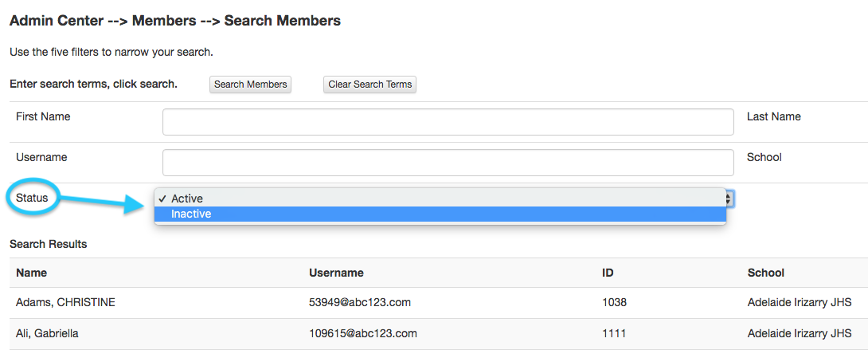Click the username 53949@abc123.com
The image size is (868, 350).
click(360, 302)
